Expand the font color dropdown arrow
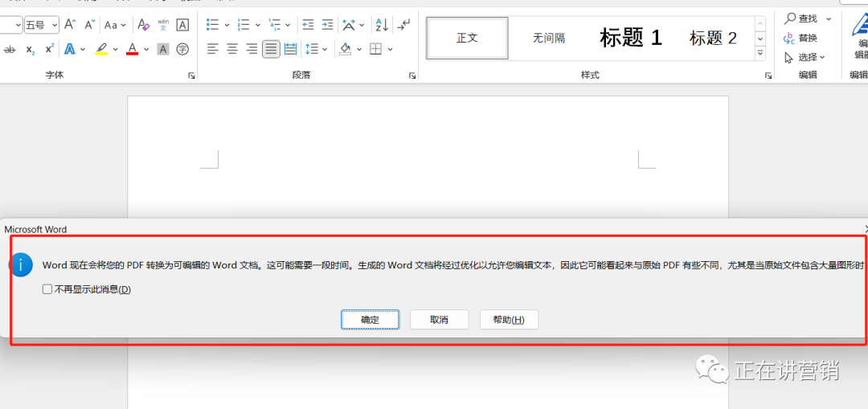 point(146,49)
